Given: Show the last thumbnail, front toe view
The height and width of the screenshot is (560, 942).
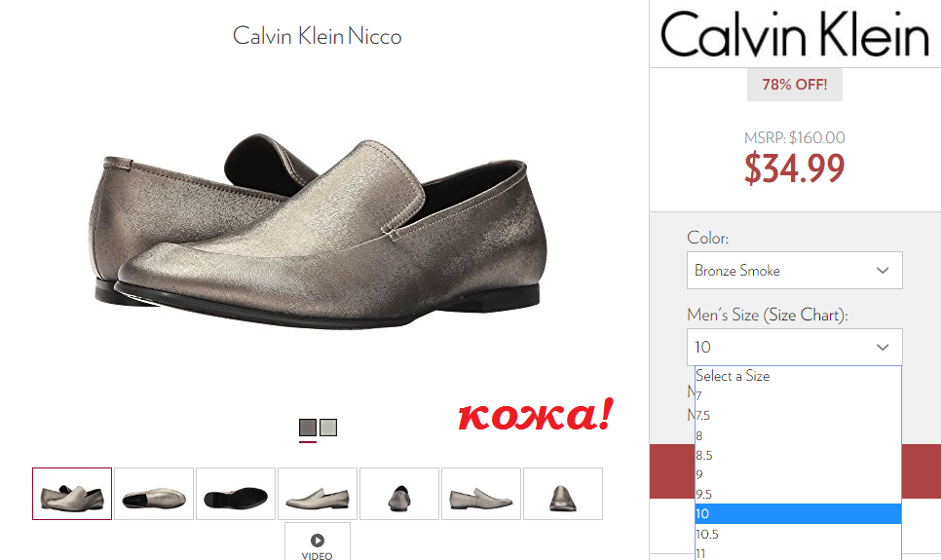Looking at the screenshot, I should [x=563, y=494].
